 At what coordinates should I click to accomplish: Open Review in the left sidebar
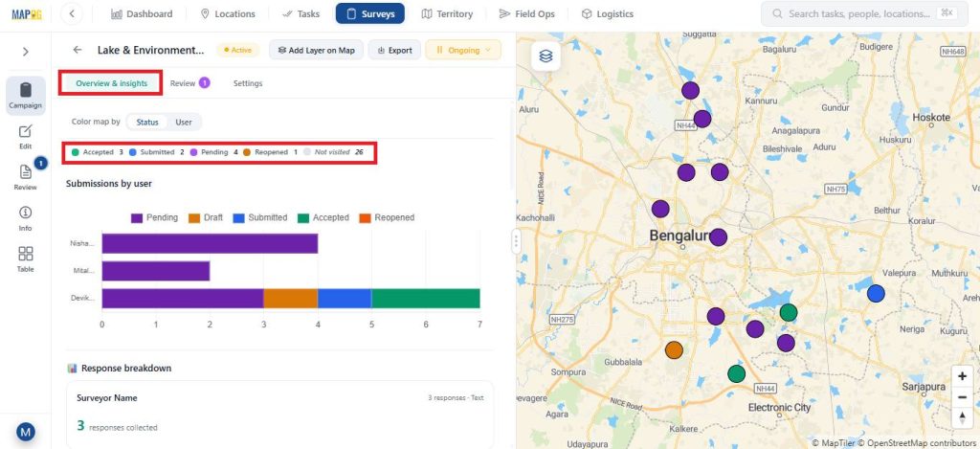pyautogui.click(x=26, y=178)
